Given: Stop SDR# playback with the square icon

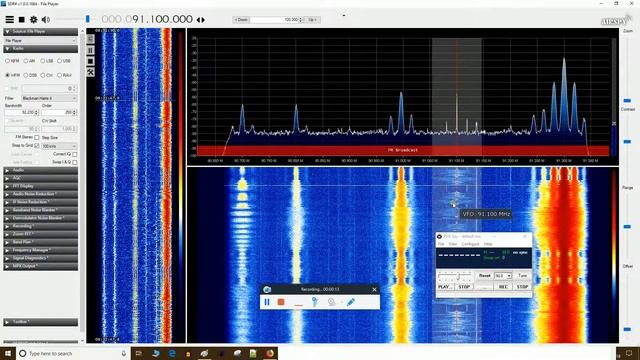Looking at the screenshot, I should click(x=22, y=19).
